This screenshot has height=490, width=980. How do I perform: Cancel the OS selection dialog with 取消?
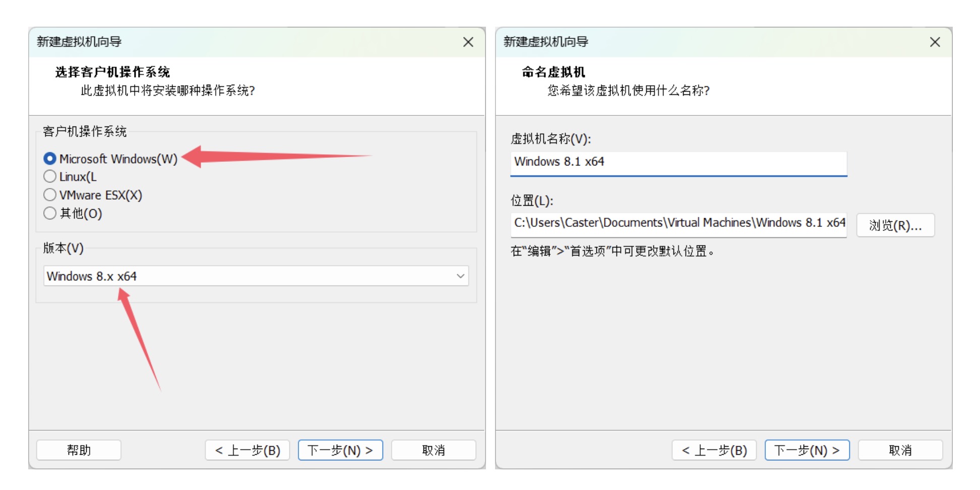[x=434, y=450]
